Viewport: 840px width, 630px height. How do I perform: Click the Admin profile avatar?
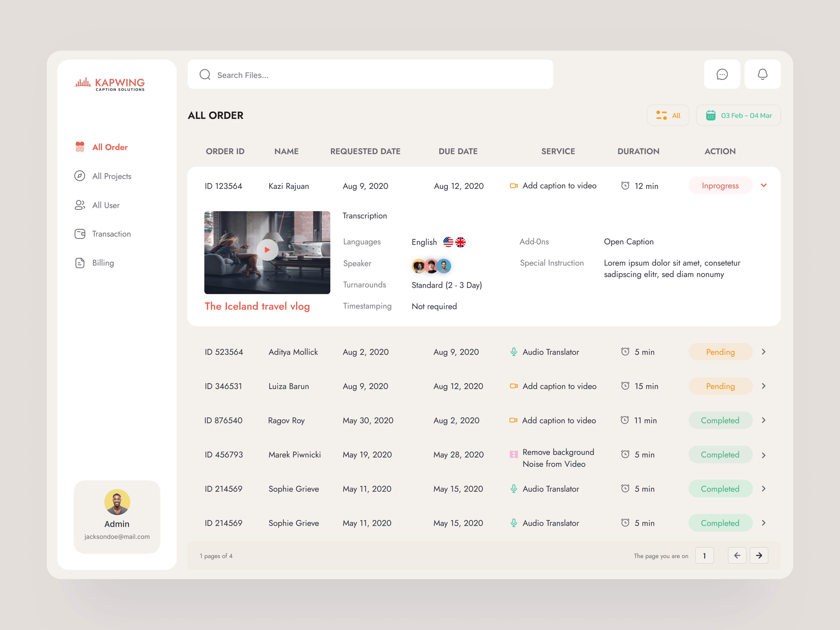tap(117, 502)
